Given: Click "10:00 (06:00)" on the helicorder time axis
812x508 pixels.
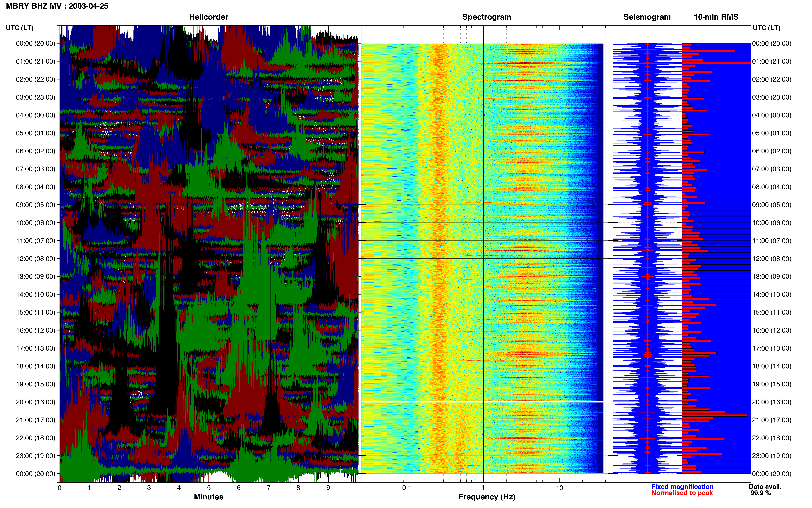Looking at the screenshot, I should (x=36, y=223).
